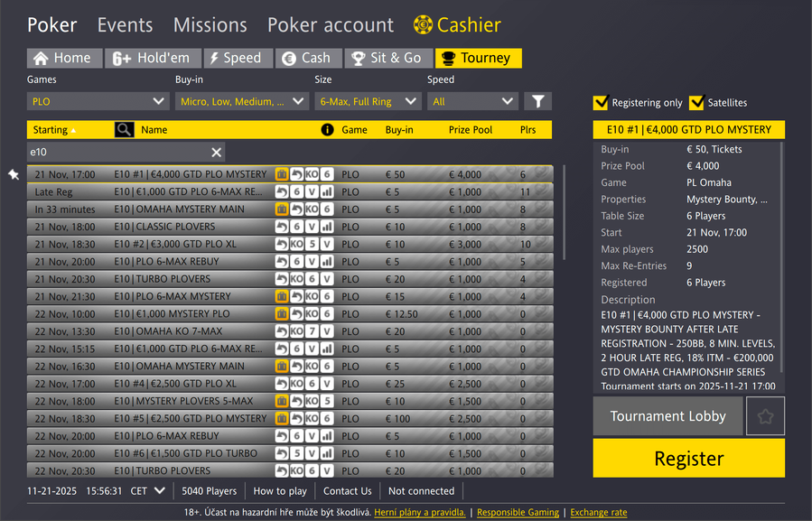Click the e10 search input field
This screenshot has height=521, width=812.
[x=116, y=153]
